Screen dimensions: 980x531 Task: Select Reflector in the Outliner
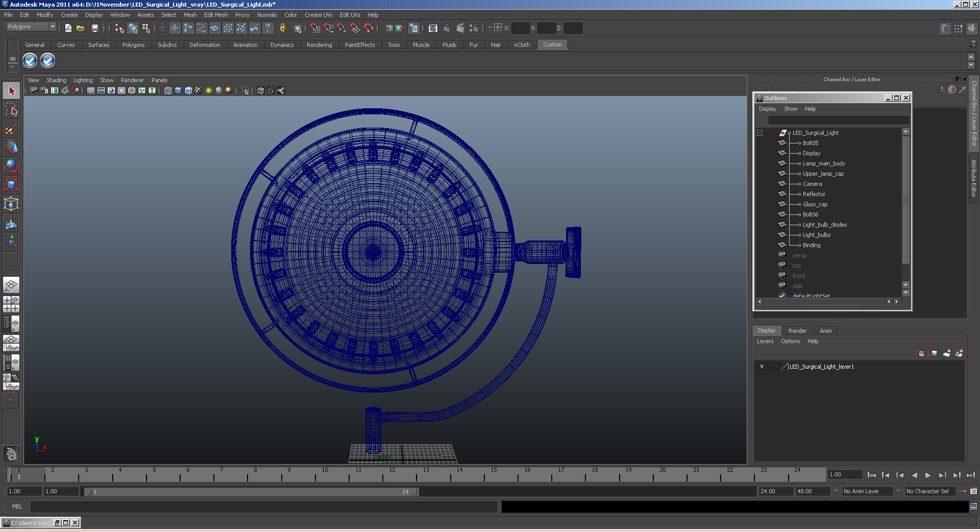click(x=814, y=194)
